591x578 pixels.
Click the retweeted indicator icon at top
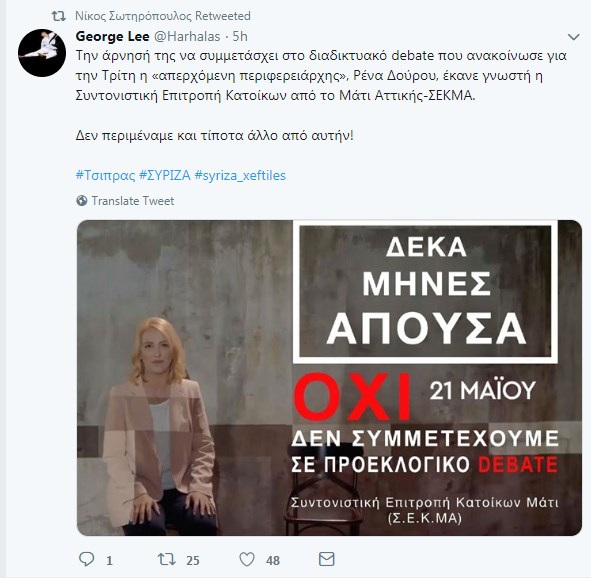58,16
